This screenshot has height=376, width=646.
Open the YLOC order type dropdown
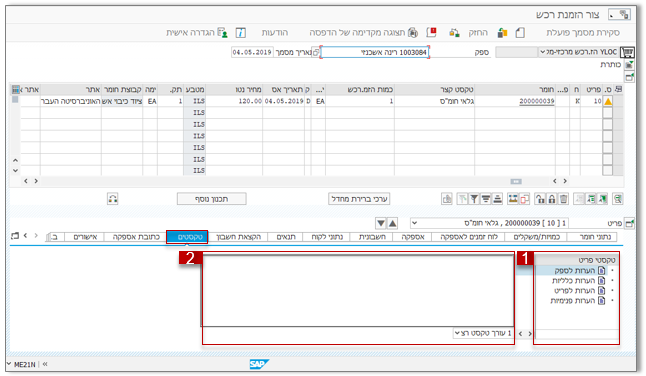point(543,52)
